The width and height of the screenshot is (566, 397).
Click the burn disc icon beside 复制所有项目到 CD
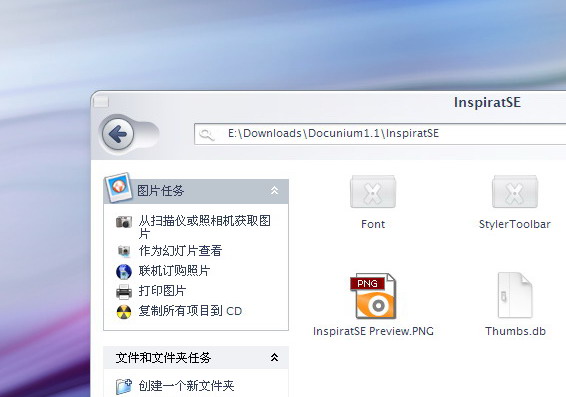[124, 312]
